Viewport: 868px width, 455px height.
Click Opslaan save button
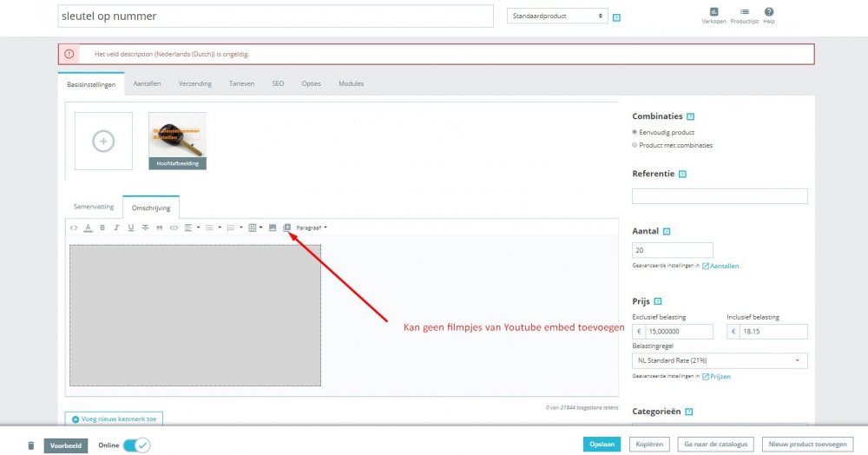(602, 445)
